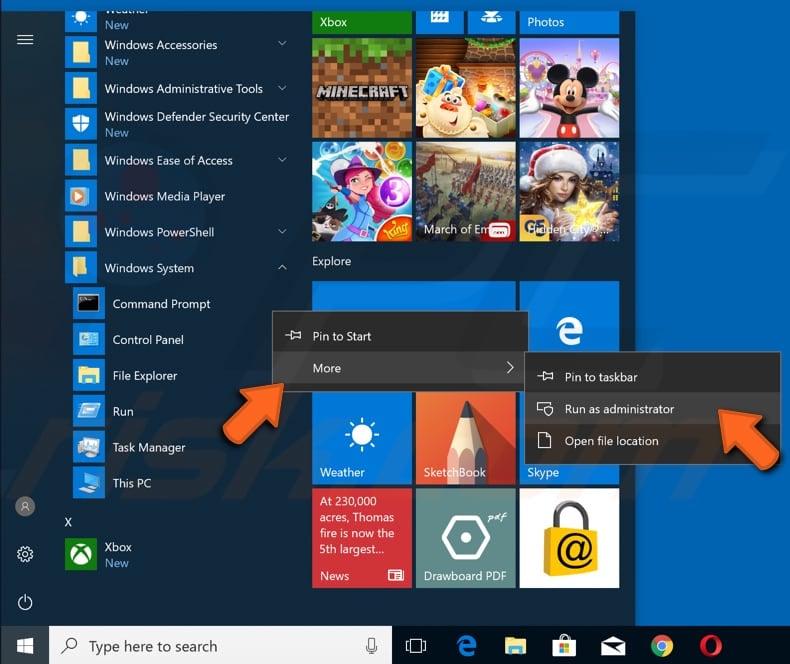This screenshot has height=664, width=790.
Task: Launch Microsoft Edge from the taskbar
Action: (x=467, y=645)
